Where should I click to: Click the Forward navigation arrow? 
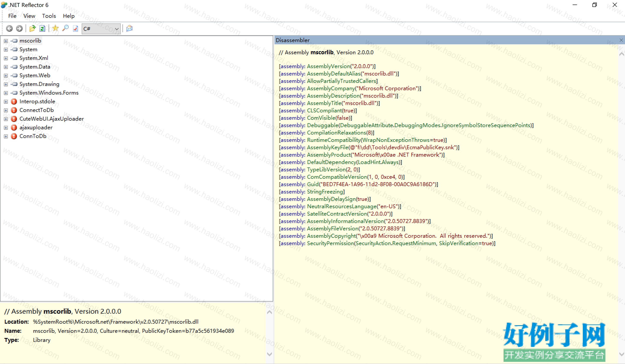click(19, 29)
